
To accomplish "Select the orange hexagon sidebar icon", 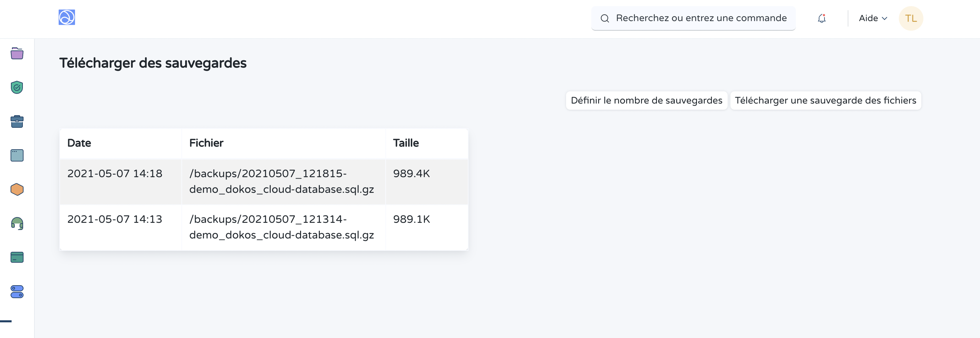I will (17, 189).
